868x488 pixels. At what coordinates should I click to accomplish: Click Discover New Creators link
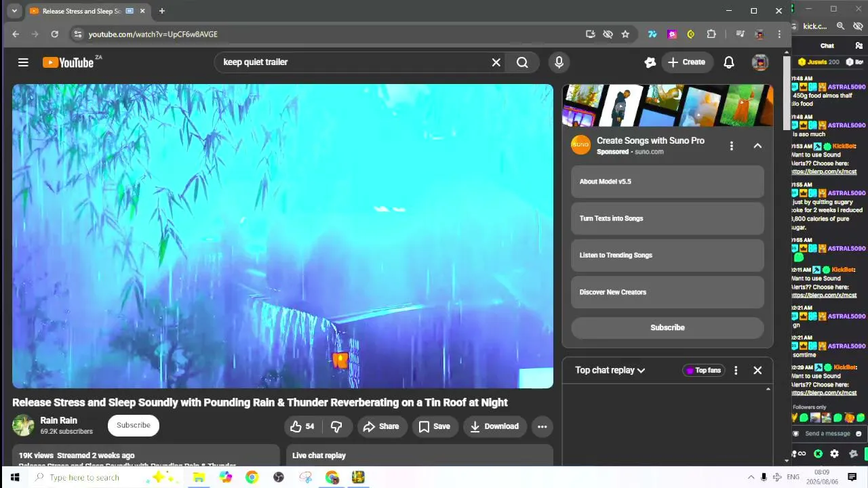[667, 292]
